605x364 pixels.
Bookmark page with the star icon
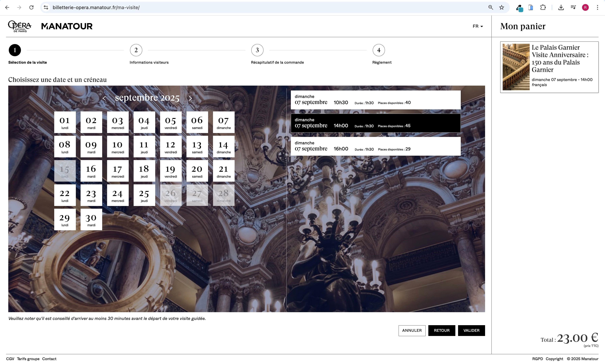(x=501, y=7)
